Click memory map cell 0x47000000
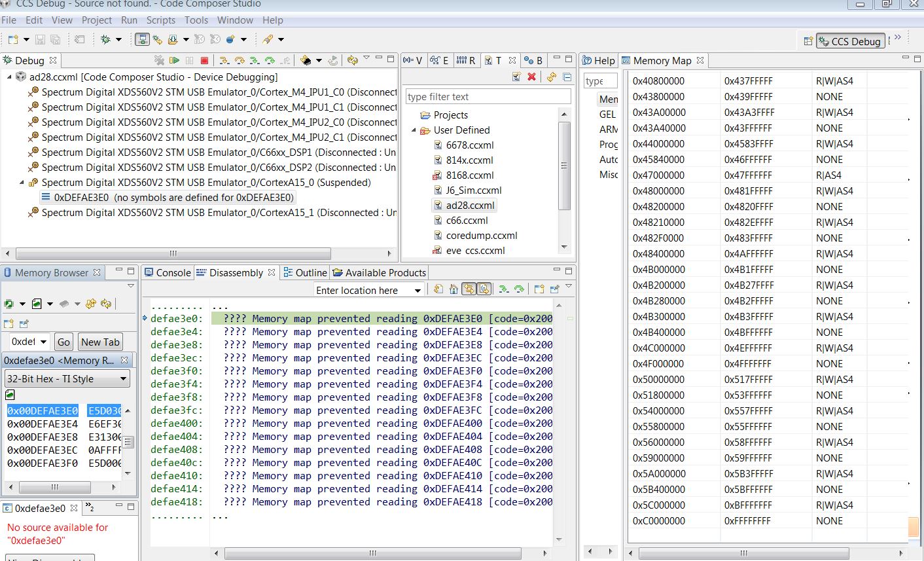 (x=658, y=175)
